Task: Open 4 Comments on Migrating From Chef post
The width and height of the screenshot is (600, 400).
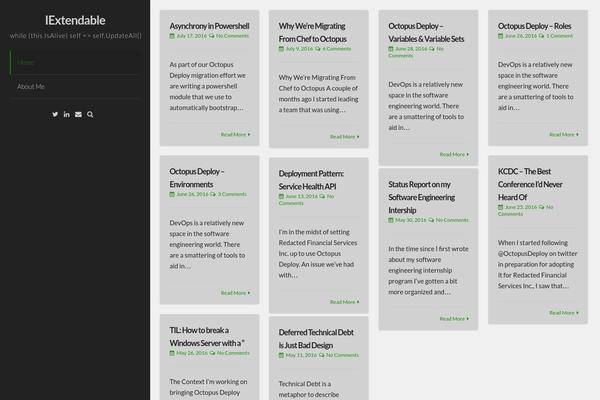Action: [x=337, y=49]
